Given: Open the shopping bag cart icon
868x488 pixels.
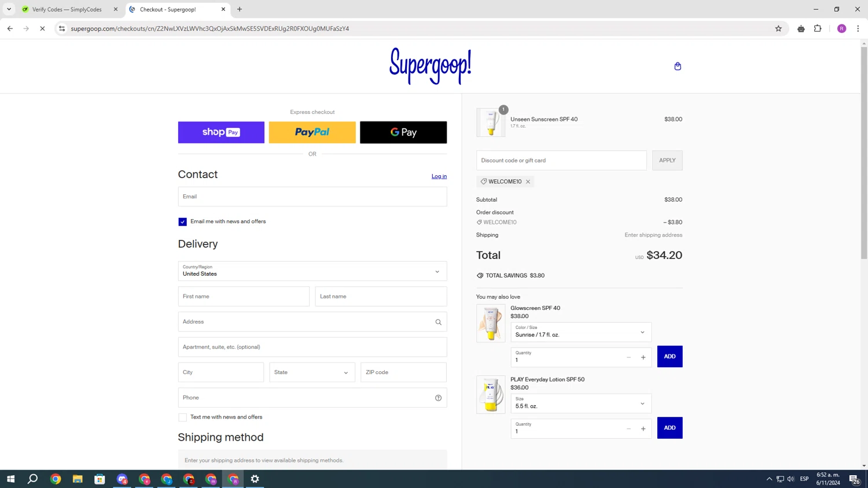Looking at the screenshot, I should [x=678, y=66].
